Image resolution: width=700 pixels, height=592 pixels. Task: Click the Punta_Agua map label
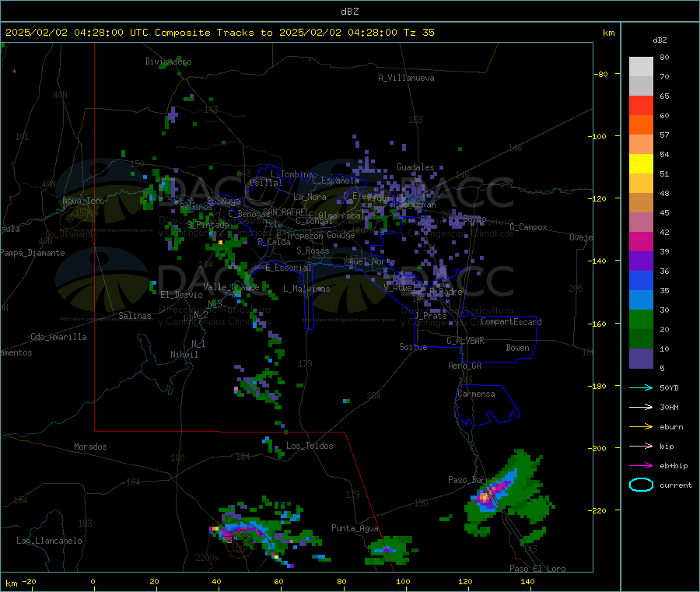pos(355,528)
